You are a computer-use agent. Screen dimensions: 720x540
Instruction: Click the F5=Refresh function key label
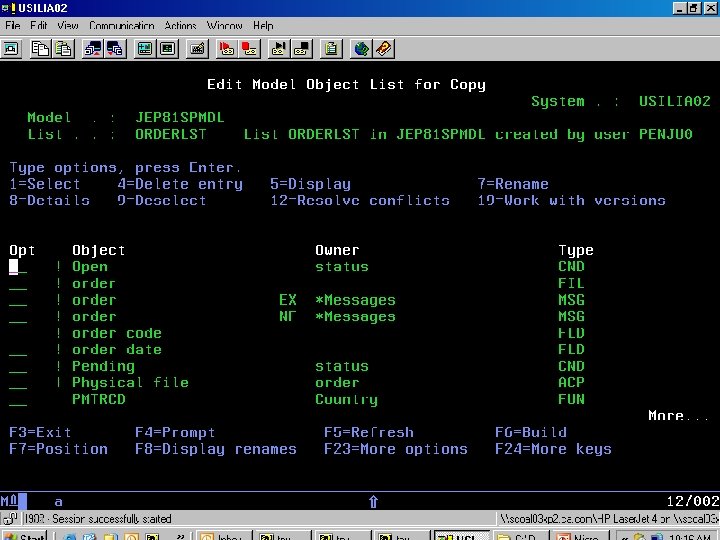[369, 433]
